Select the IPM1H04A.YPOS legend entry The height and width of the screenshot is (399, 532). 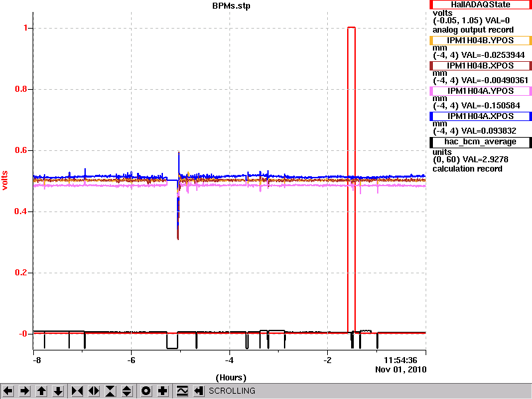coord(480,91)
